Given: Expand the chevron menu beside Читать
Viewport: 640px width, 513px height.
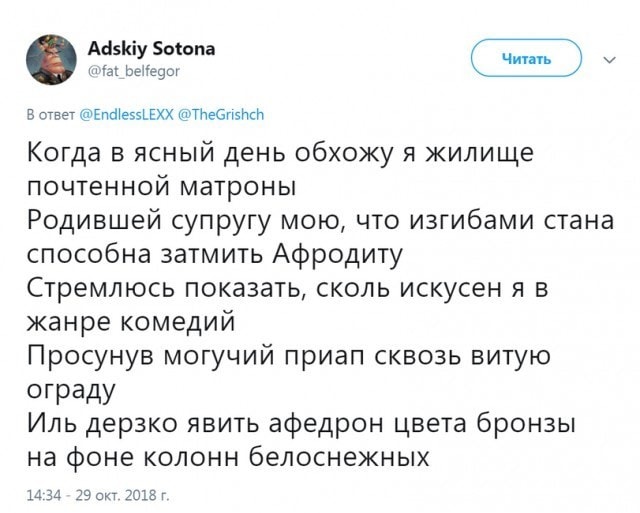Looking at the screenshot, I should tap(609, 59).
